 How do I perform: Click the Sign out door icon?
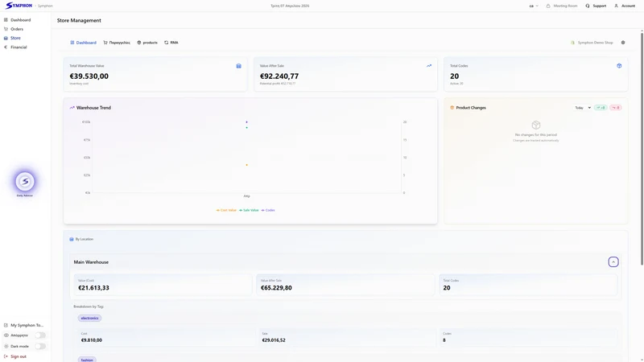[6, 356]
